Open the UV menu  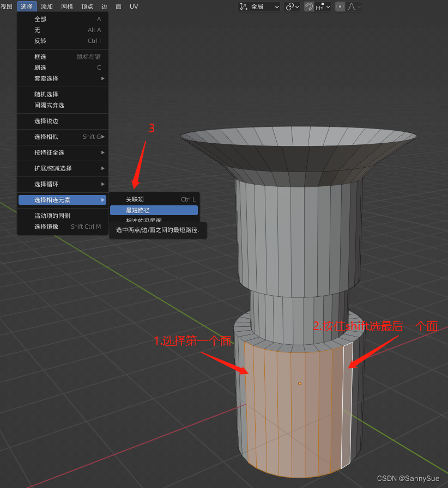click(134, 6)
